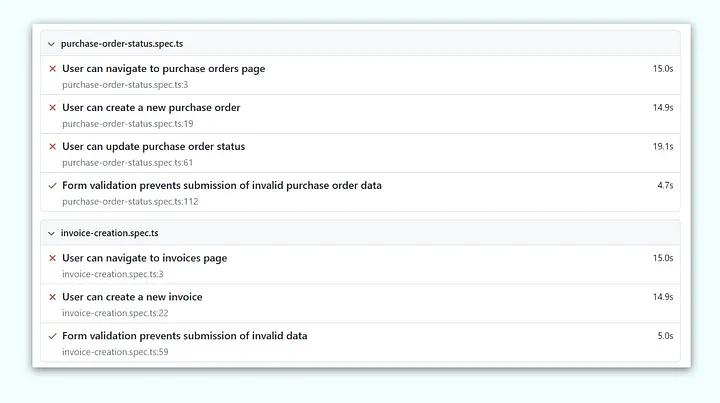
Task: Click the failed X icon beside "User can navigate to purchase orders page"
Action: (x=52, y=69)
